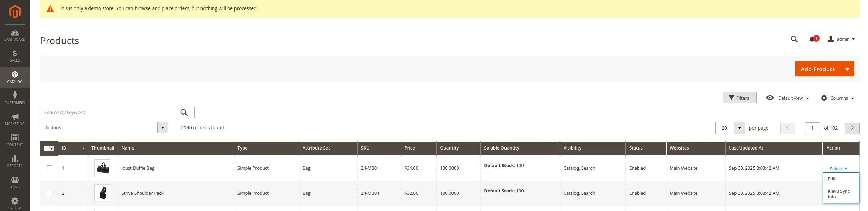Viewport: 868px width, 211px height.
Task: Submit keyword search with magnifier icon
Action: [x=184, y=112]
